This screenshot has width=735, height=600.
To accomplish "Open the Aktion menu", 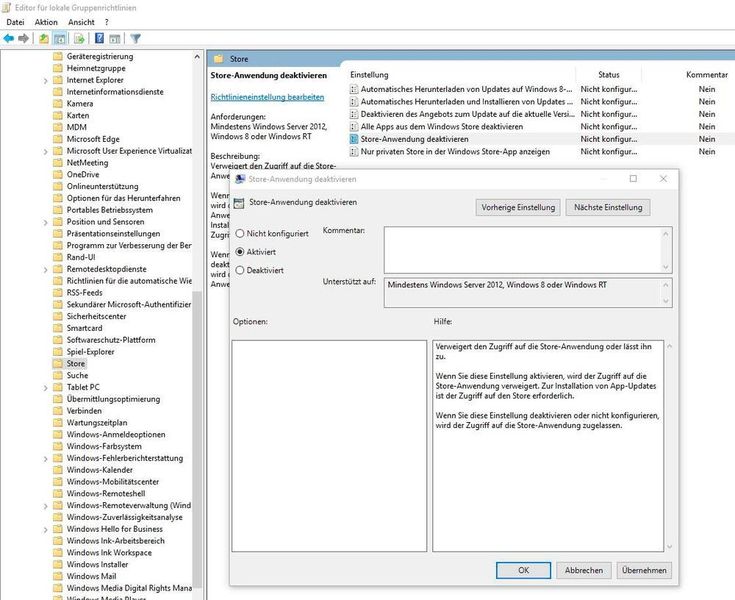I will 46,22.
